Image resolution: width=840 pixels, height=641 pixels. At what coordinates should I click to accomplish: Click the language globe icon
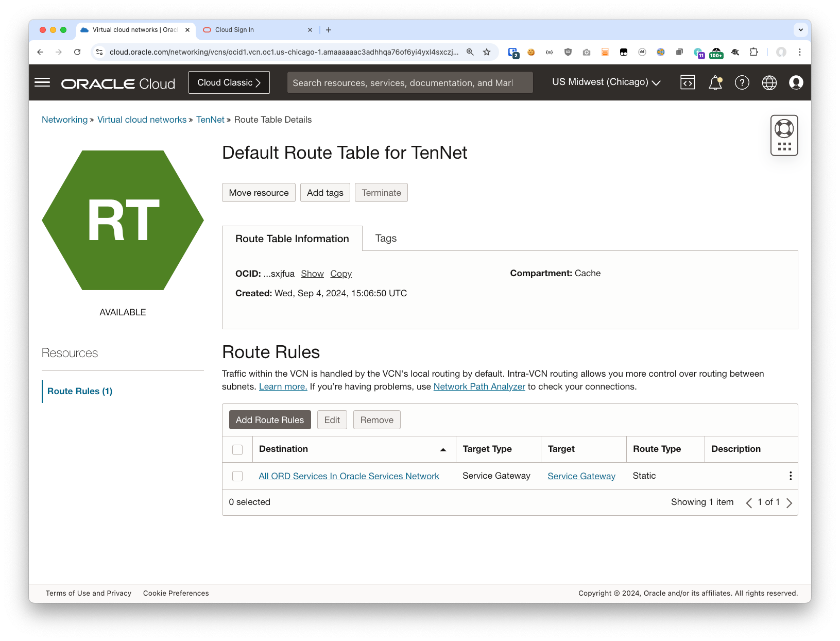[x=769, y=82]
